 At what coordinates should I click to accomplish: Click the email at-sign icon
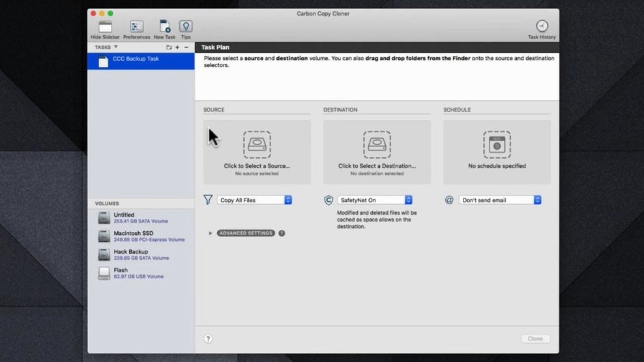(449, 200)
